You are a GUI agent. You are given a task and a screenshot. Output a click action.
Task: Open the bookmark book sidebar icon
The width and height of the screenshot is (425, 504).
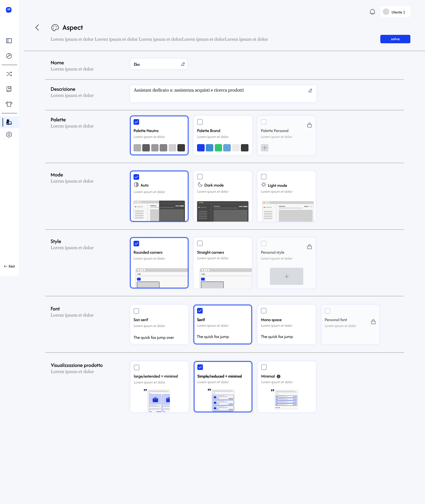tap(9, 89)
